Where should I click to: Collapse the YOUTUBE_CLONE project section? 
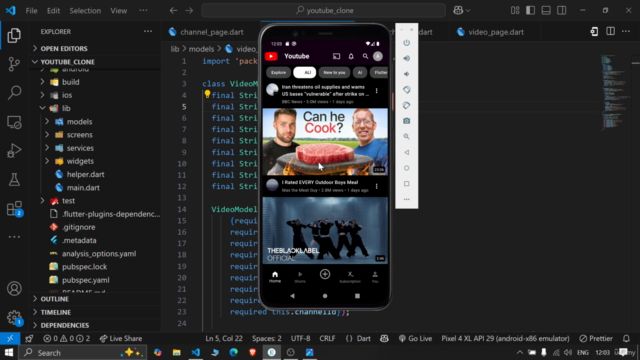(x=67, y=62)
